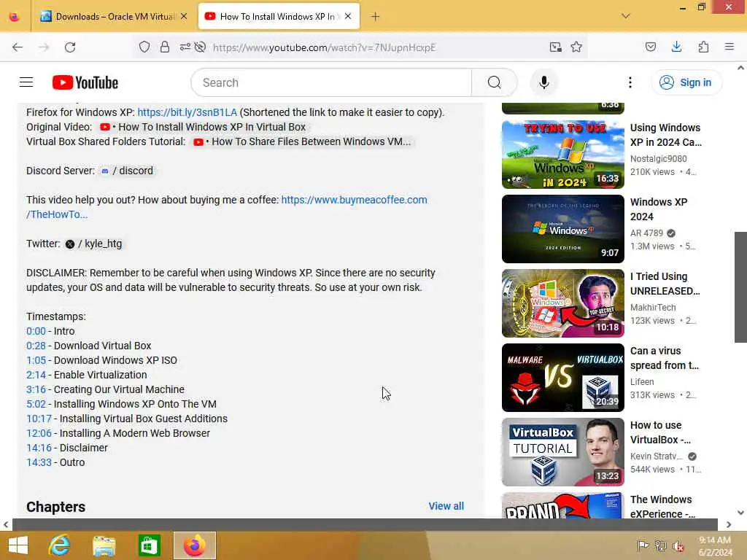747x560 pixels.
Task: Show site security padlock info
Action: [164, 47]
